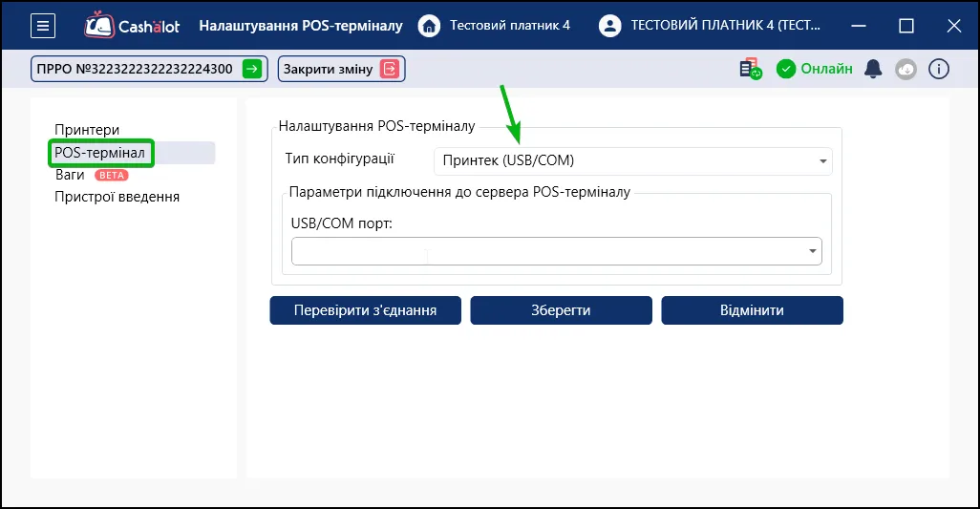Click the green arrow in ПРРО button

pos(252,69)
